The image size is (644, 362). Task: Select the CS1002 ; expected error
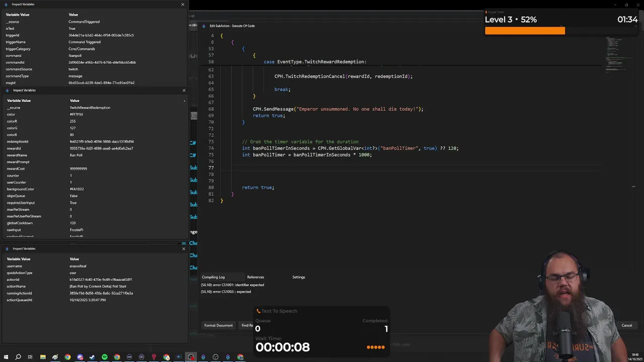226,292
